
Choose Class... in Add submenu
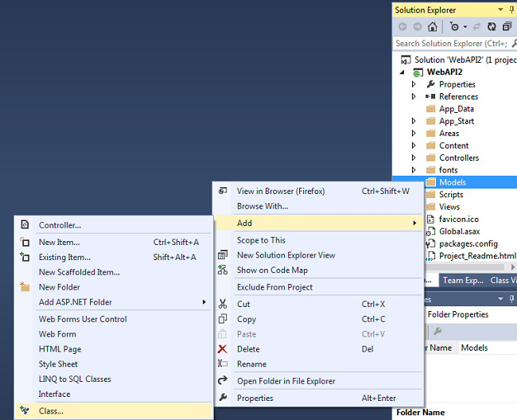114,411
